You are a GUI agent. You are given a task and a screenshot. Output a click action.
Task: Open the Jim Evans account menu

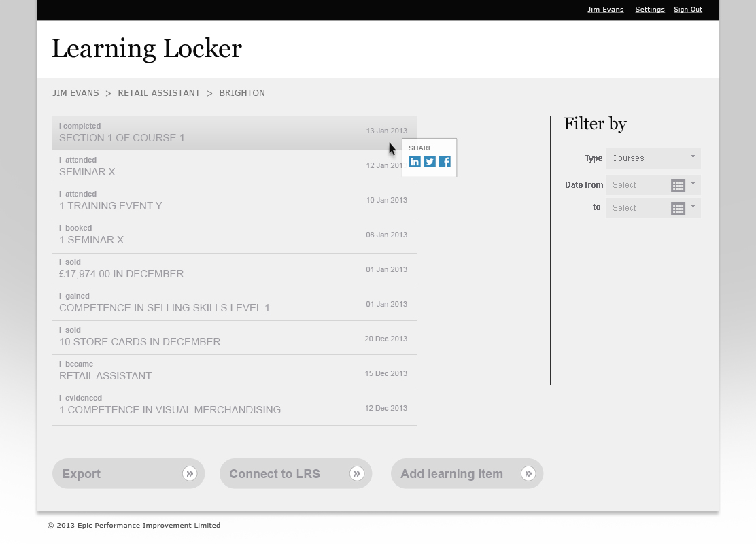click(x=605, y=9)
